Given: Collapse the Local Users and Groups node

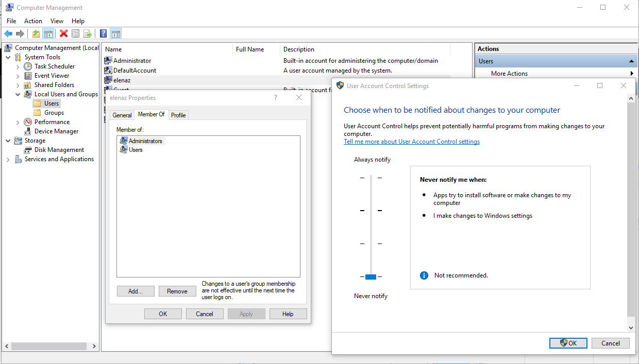Looking at the screenshot, I should [x=18, y=94].
